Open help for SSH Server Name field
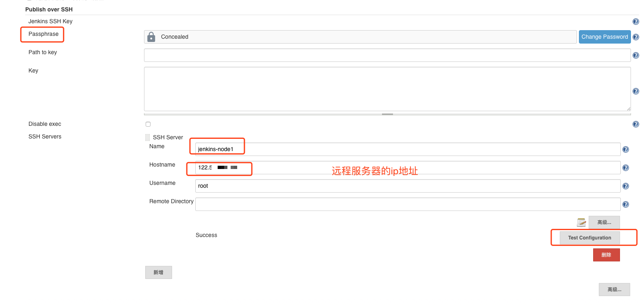The image size is (644, 305). (x=626, y=149)
